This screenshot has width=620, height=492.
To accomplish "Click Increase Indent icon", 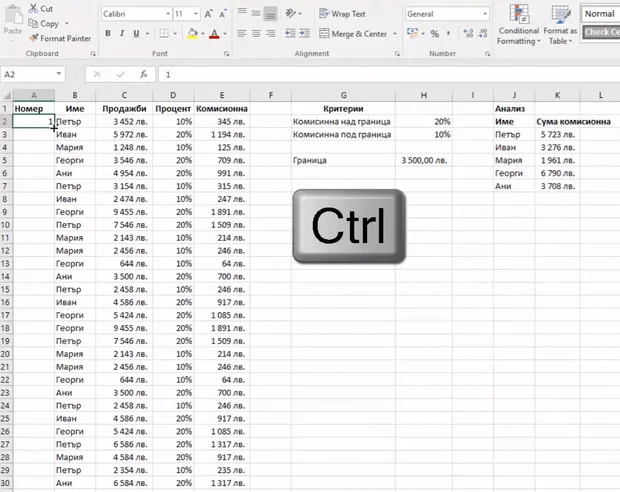I will tap(304, 34).
